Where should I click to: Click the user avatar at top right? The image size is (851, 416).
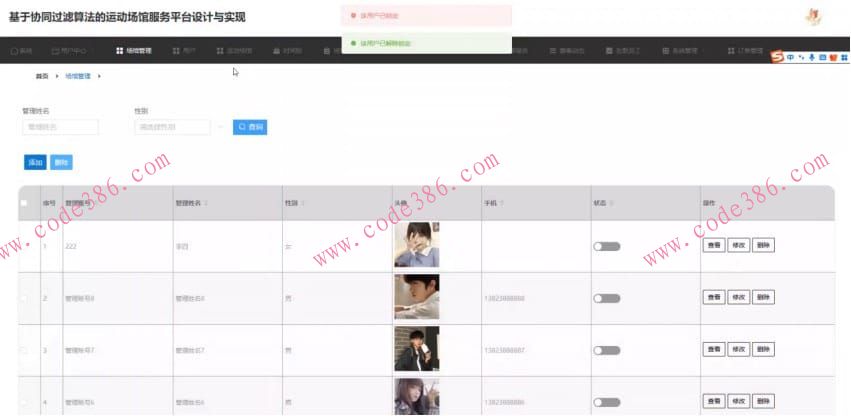coord(812,17)
